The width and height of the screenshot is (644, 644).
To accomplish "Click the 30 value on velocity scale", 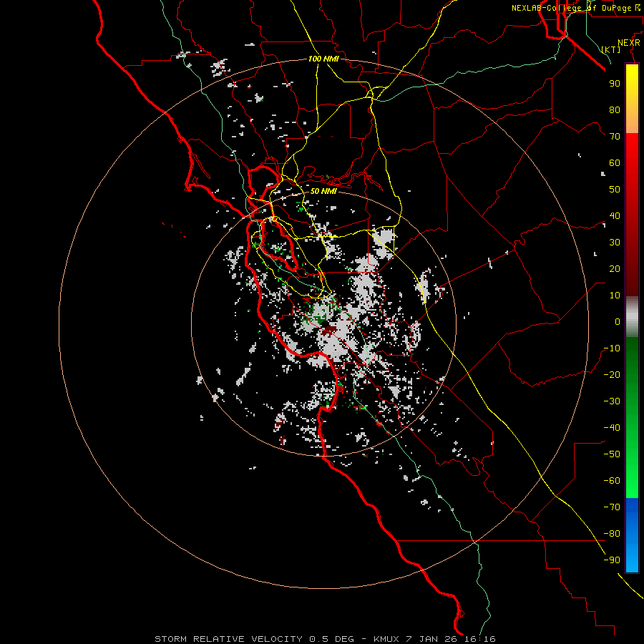I will coord(615,243).
